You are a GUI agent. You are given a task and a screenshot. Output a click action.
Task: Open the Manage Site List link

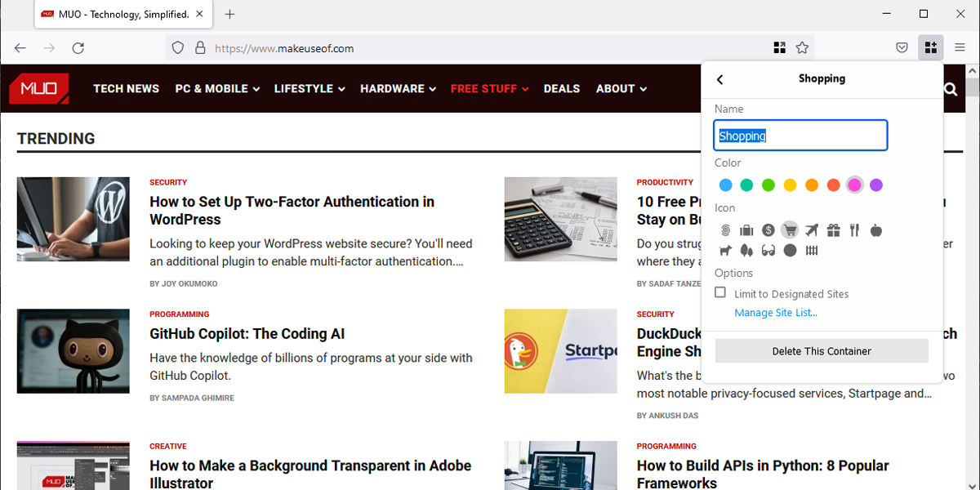point(776,312)
